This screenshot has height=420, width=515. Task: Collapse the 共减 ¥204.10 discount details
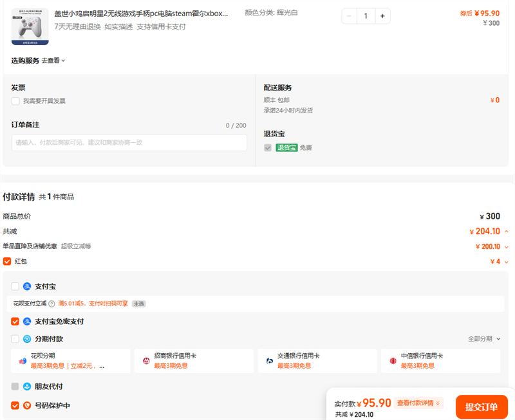click(507, 232)
